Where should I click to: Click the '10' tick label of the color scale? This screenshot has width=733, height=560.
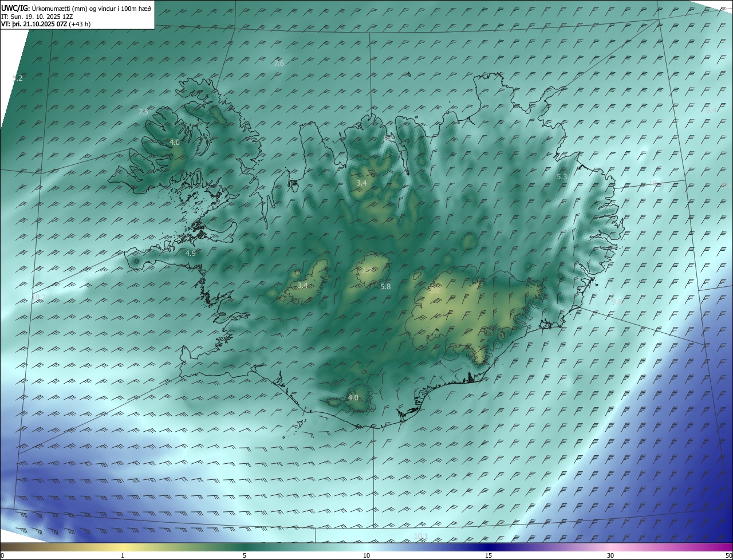coord(366,555)
